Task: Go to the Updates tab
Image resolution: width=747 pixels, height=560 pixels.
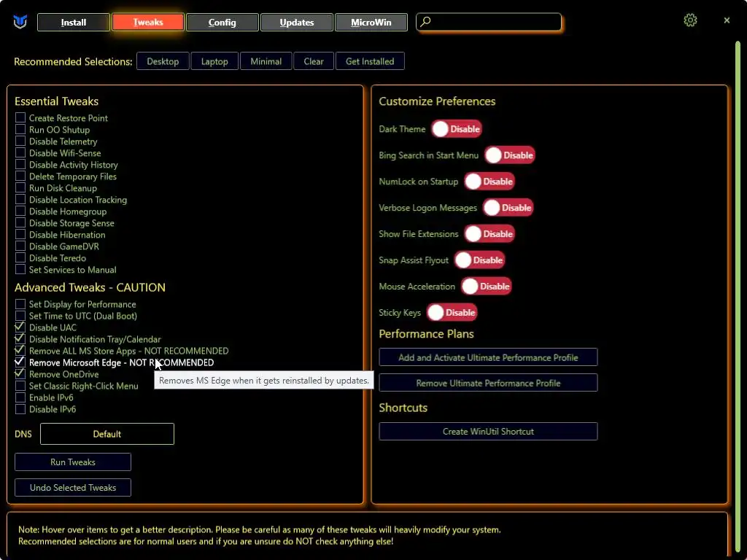Action: pyautogui.click(x=296, y=23)
